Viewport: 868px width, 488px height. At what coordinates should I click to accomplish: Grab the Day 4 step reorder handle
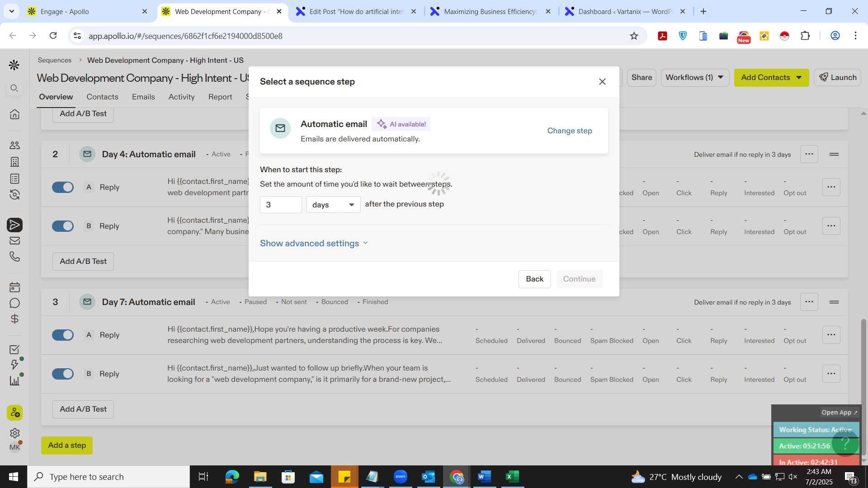point(834,154)
